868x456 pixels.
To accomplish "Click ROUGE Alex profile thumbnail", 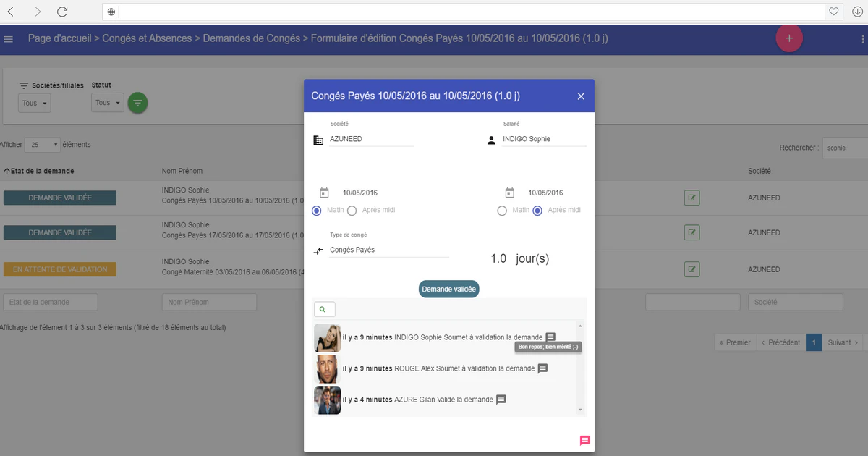I will tap(327, 368).
